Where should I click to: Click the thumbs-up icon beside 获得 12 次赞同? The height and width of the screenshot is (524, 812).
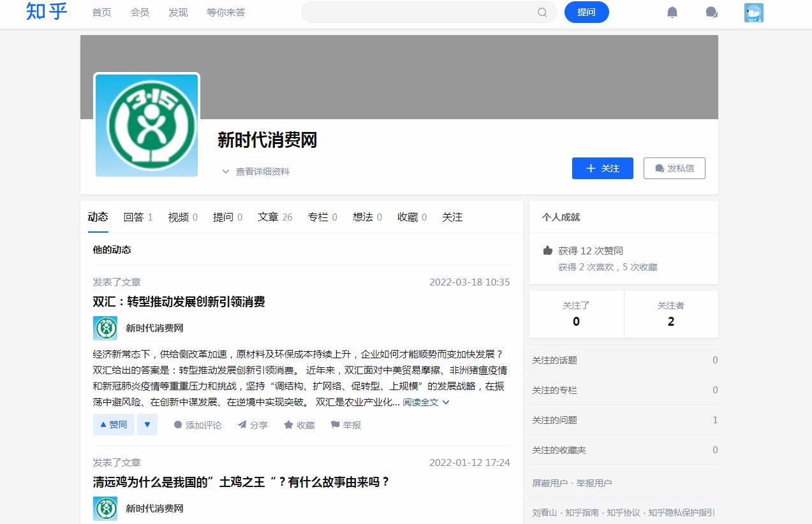(x=547, y=251)
